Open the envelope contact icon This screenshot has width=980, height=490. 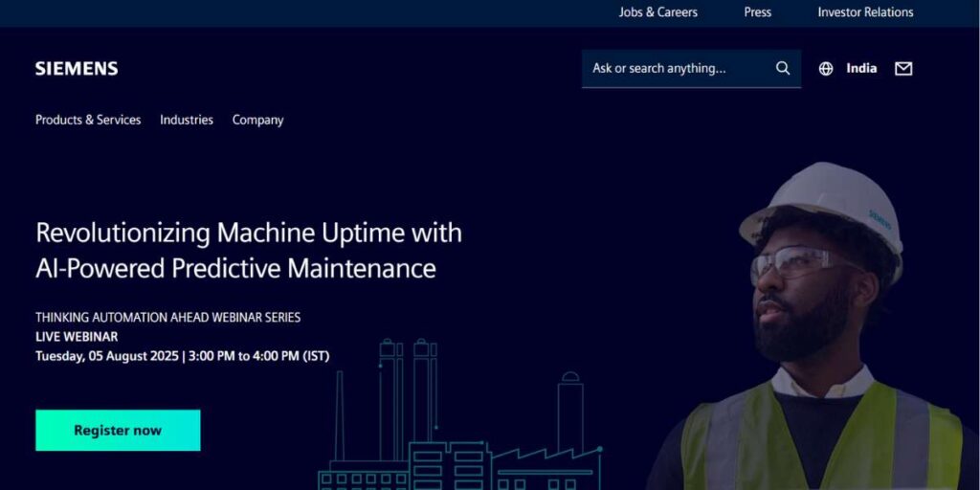(903, 69)
